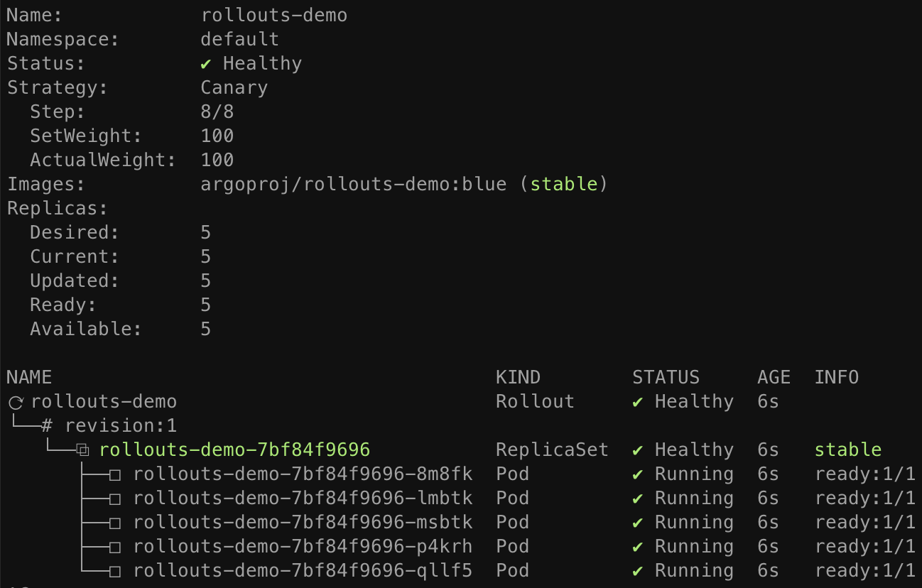
Task: Click the KIND column header
Action: (518, 377)
